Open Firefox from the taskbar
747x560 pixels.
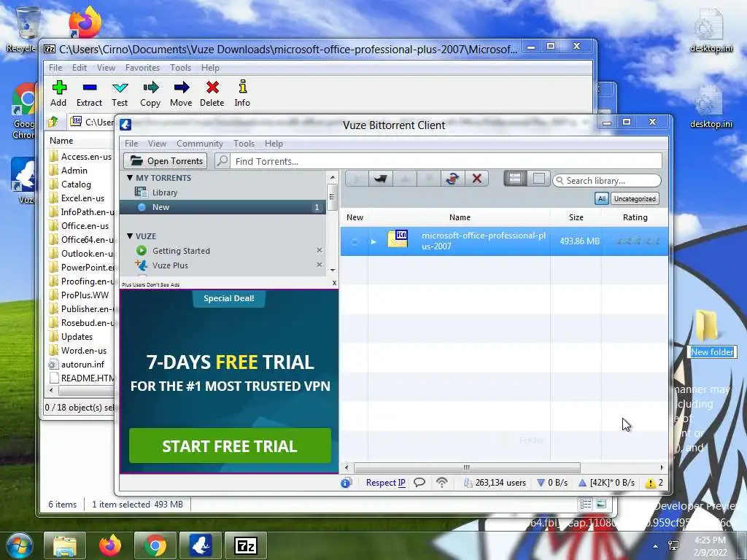point(110,545)
